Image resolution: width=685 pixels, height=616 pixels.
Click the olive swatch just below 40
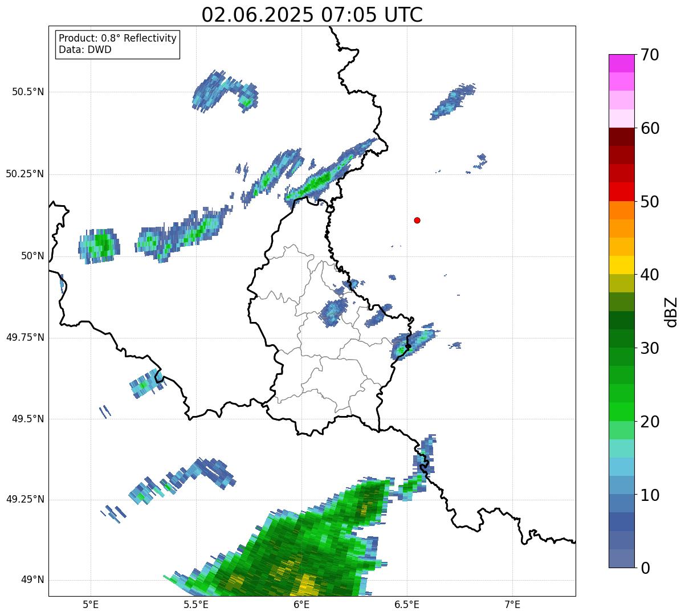(x=621, y=283)
